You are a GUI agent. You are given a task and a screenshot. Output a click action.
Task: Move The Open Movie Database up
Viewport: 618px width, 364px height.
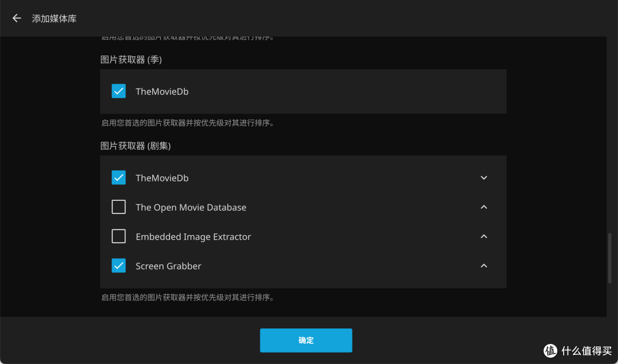pos(484,207)
